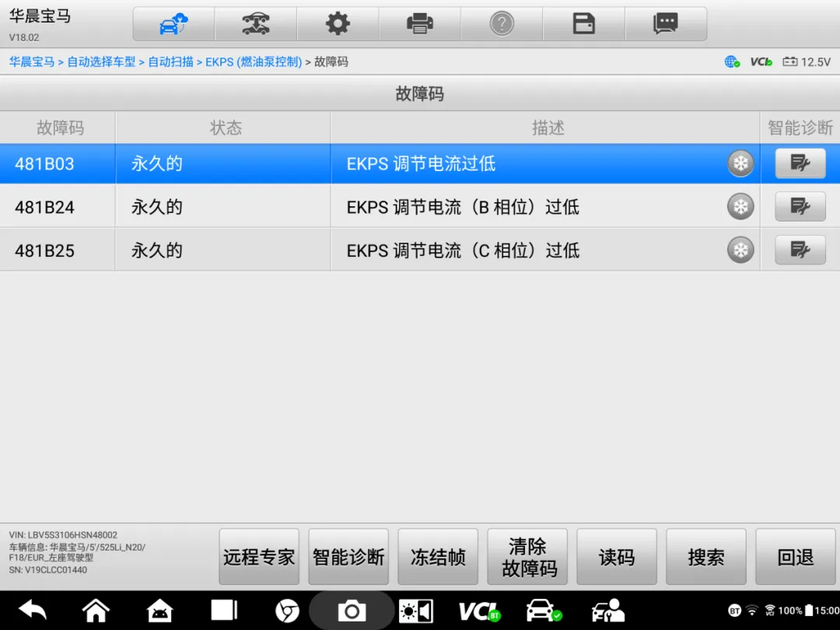Tap the Android home icon in navigation bar
Viewport: 840px width, 630px height.
point(96,611)
